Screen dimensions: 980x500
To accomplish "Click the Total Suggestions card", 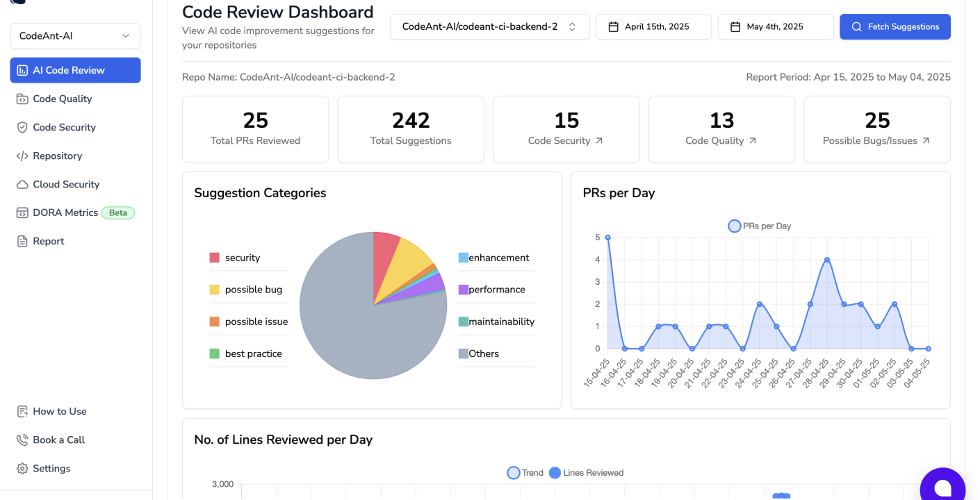I will point(411,129).
